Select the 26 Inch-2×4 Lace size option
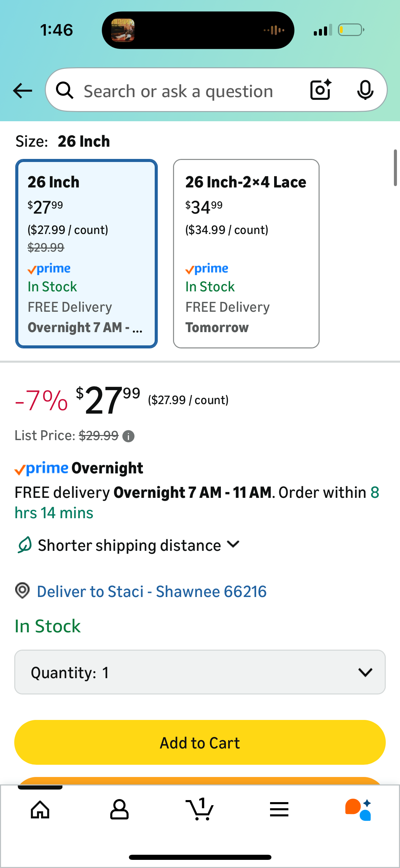The width and height of the screenshot is (400, 868). 246,253
